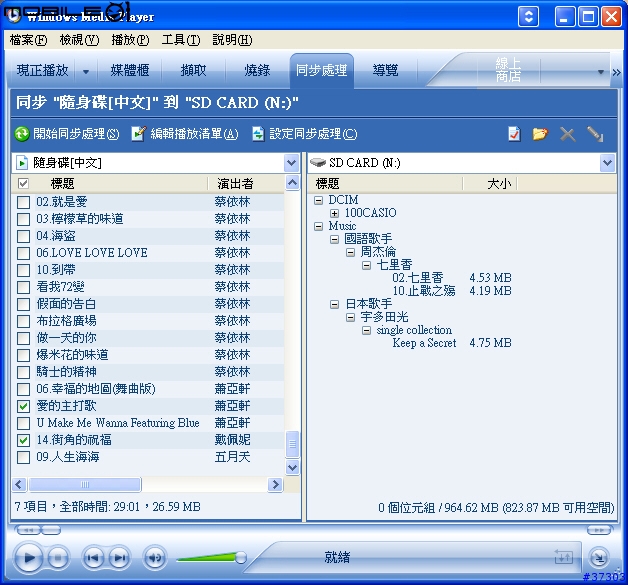628x585 pixels.
Task: Collapse the 七里香 folder
Action: pos(366,265)
